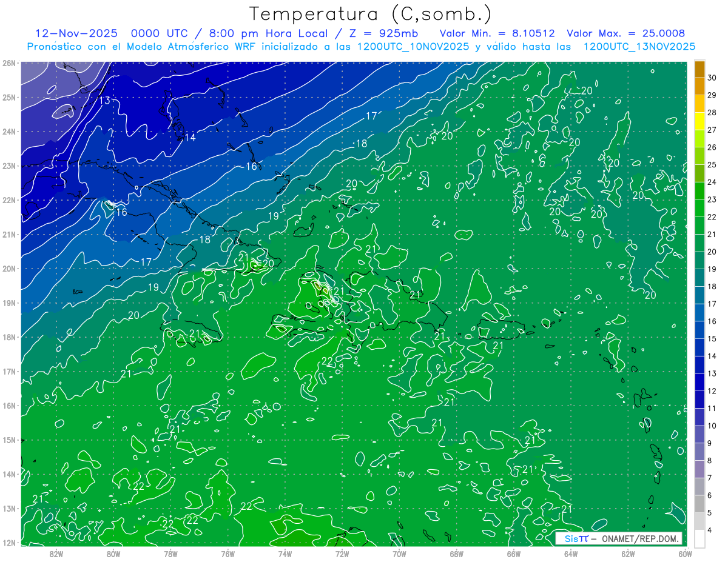
Task: Click the latitude label 24N
Action: (8, 132)
